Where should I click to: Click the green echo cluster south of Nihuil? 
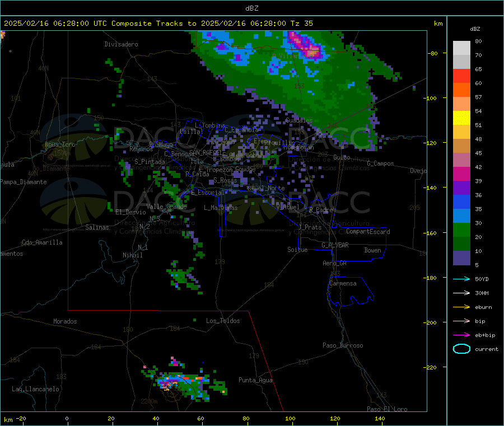pyautogui.click(x=183, y=277)
